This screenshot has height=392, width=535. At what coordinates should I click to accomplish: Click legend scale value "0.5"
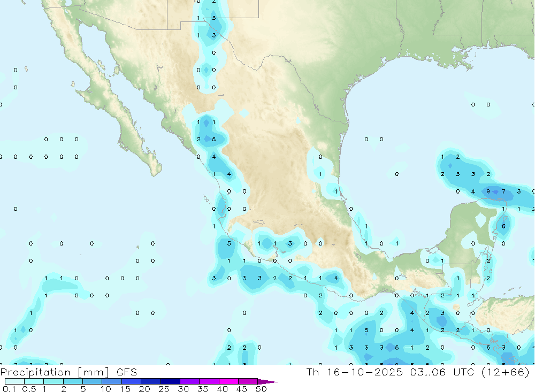[29, 389]
